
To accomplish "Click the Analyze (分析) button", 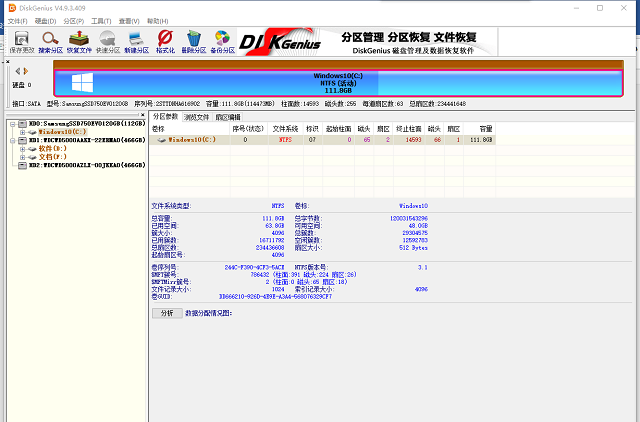I will click(x=167, y=313).
